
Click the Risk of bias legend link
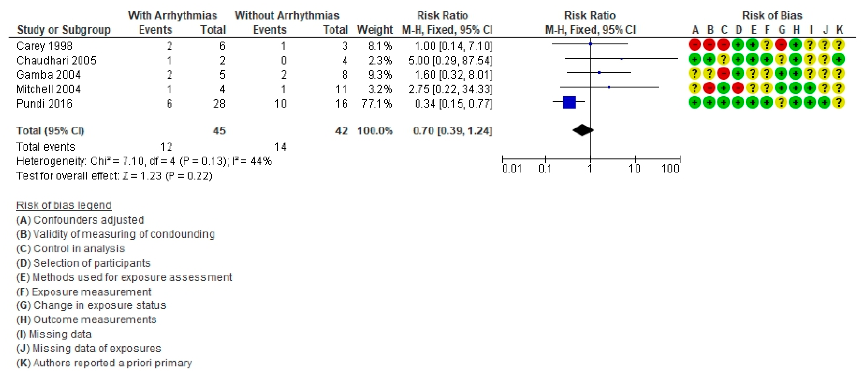point(64,205)
